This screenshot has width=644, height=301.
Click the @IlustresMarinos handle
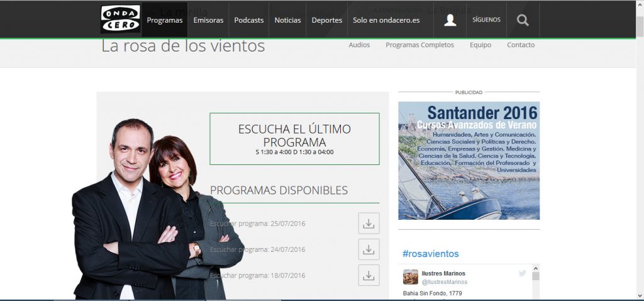[x=445, y=282]
